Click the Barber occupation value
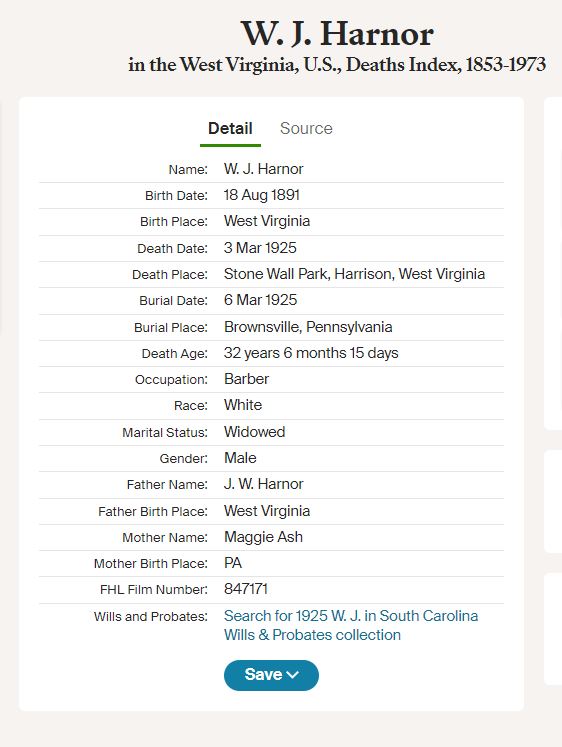The image size is (562, 747). click(x=246, y=379)
